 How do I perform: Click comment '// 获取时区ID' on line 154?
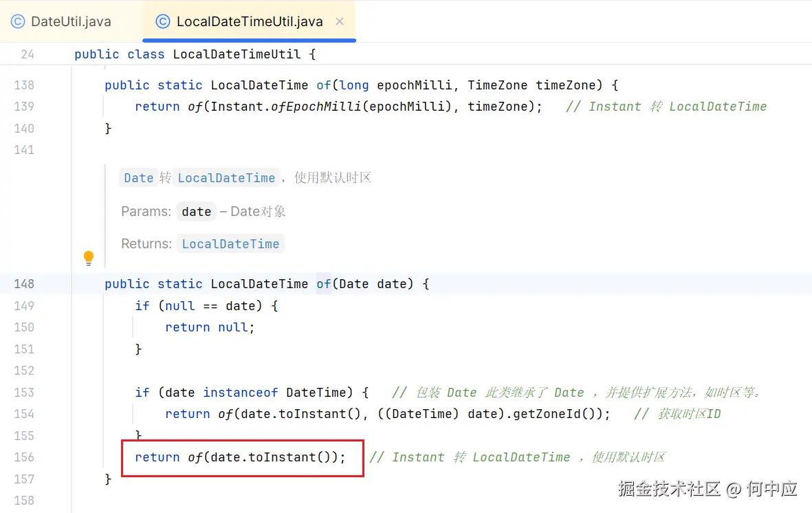click(x=677, y=414)
